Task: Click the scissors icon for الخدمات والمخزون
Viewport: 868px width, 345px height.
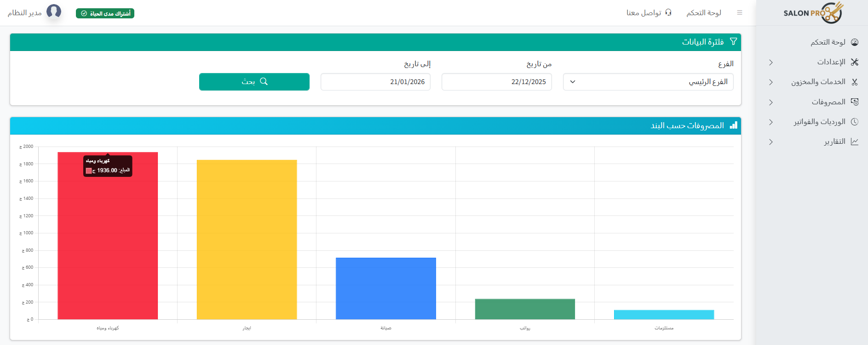Action: coord(855,82)
